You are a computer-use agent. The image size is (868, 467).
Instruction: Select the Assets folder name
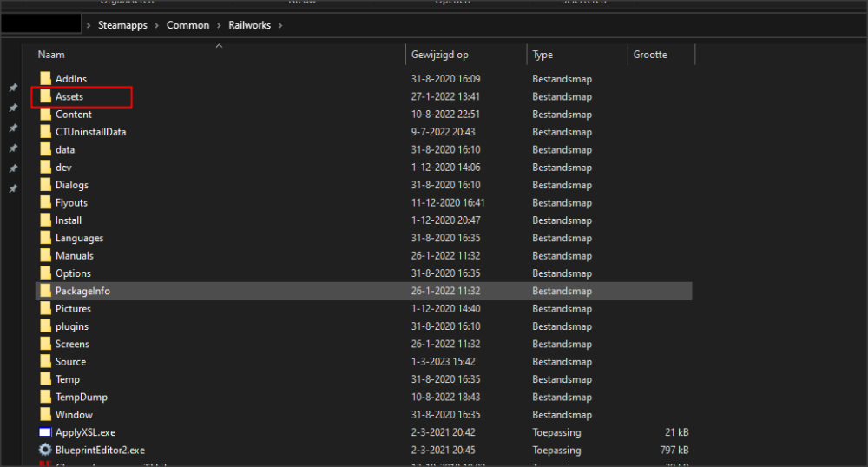click(x=69, y=97)
